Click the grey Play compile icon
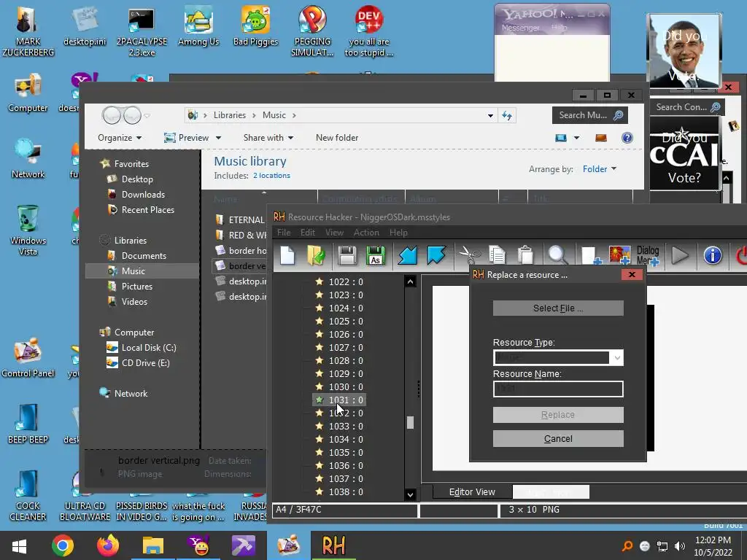Screen dimensions: 747x560 tap(680, 255)
